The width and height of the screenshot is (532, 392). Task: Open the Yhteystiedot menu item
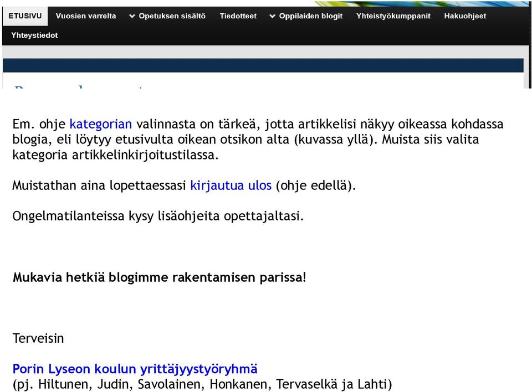coord(34,35)
